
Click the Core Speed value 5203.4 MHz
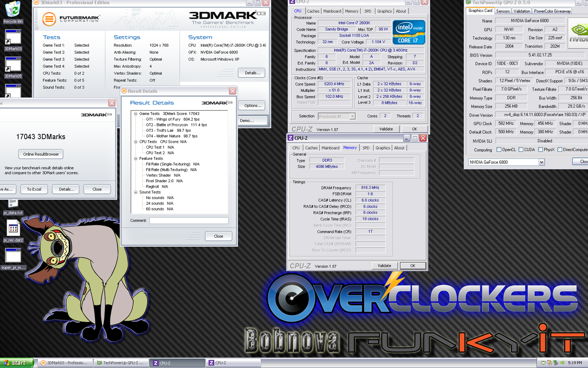(x=334, y=84)
